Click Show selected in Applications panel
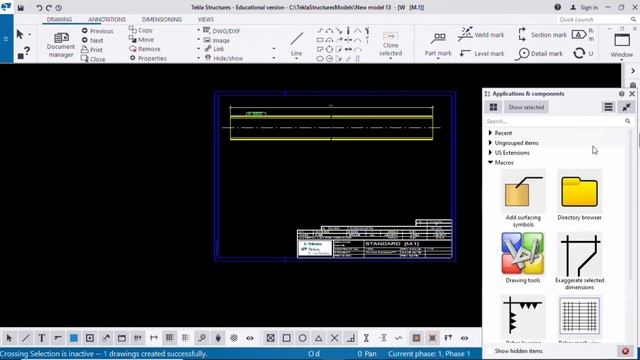 526,107
